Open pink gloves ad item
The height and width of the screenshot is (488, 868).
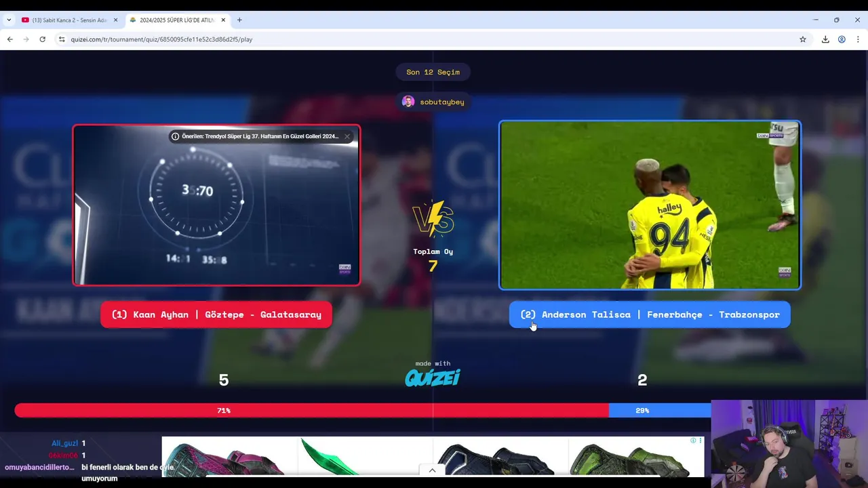229,457
